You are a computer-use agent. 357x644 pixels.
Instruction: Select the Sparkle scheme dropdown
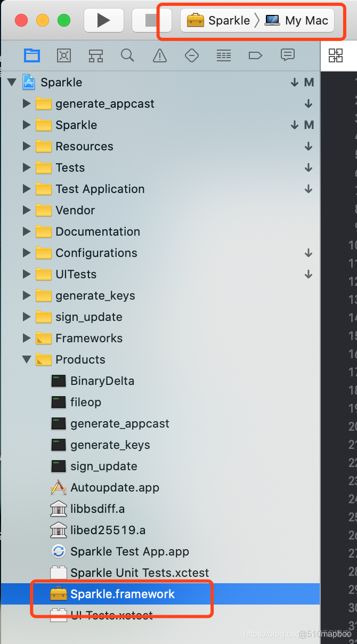219,21
